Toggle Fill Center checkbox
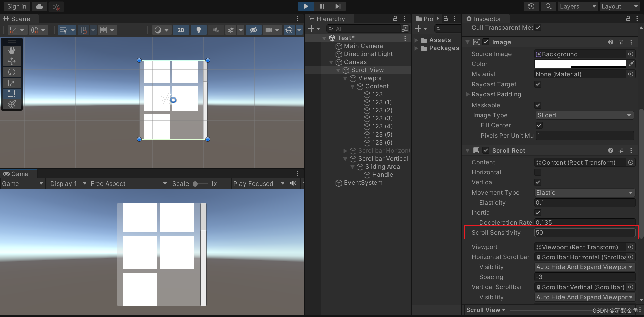644x317 pixels. click(539, 125)
